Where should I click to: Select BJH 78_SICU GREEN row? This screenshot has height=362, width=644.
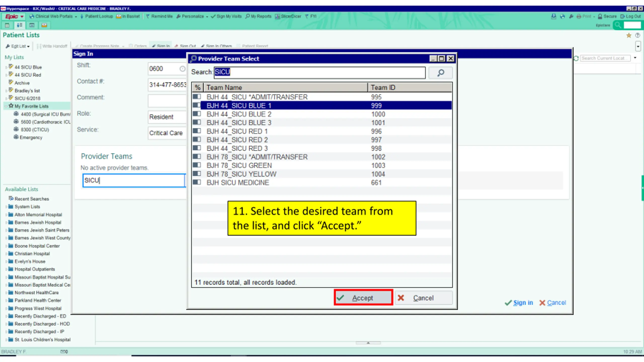click(x=322, y=165)
